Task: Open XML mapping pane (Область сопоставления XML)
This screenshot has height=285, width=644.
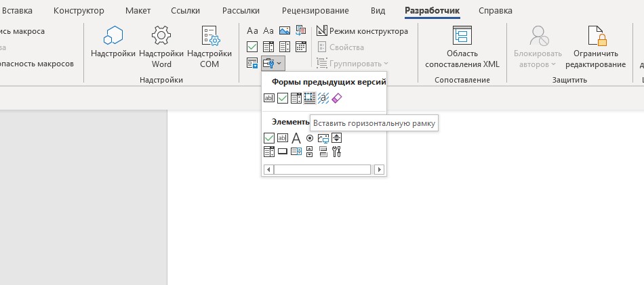Action: tap(462, 46)
